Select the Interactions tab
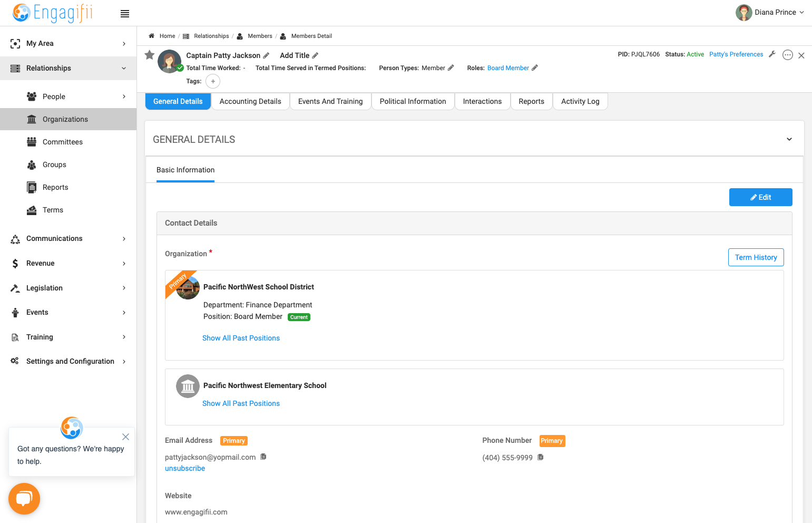The width and height of the screenshot is (812, 523). [482, 101]
